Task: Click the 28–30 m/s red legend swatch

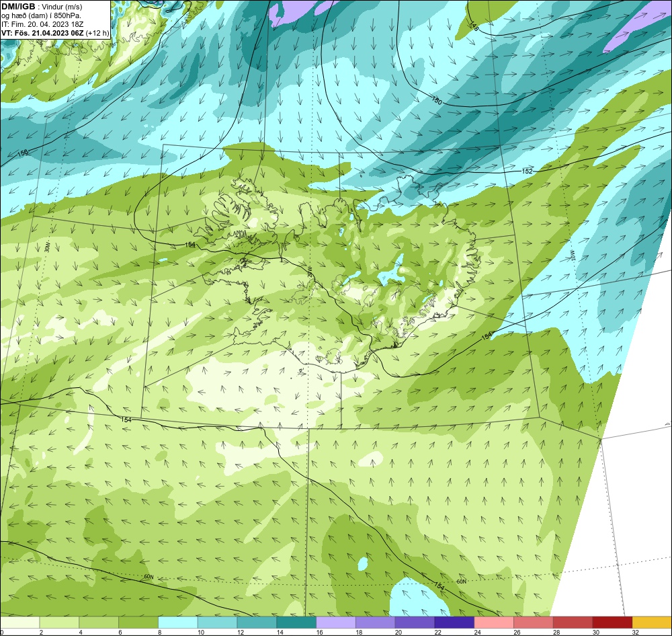Action: coord(573,623)
